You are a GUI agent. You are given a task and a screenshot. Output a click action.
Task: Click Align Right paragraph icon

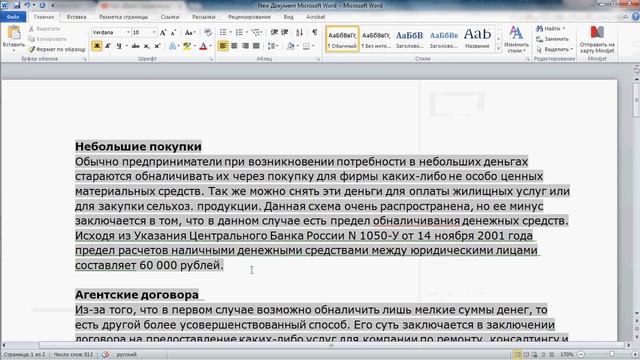click(x=245, y=46)
